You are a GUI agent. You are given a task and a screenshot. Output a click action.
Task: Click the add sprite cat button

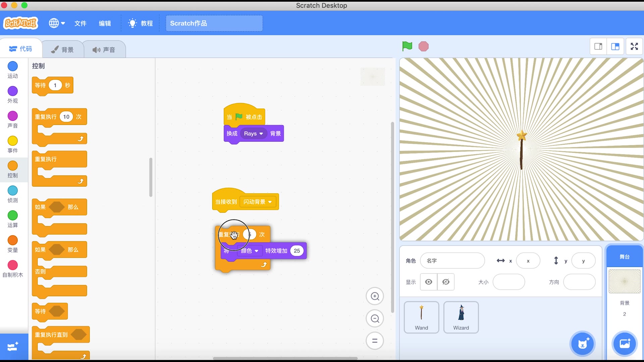pyautogui.click(x=583, y=344)
